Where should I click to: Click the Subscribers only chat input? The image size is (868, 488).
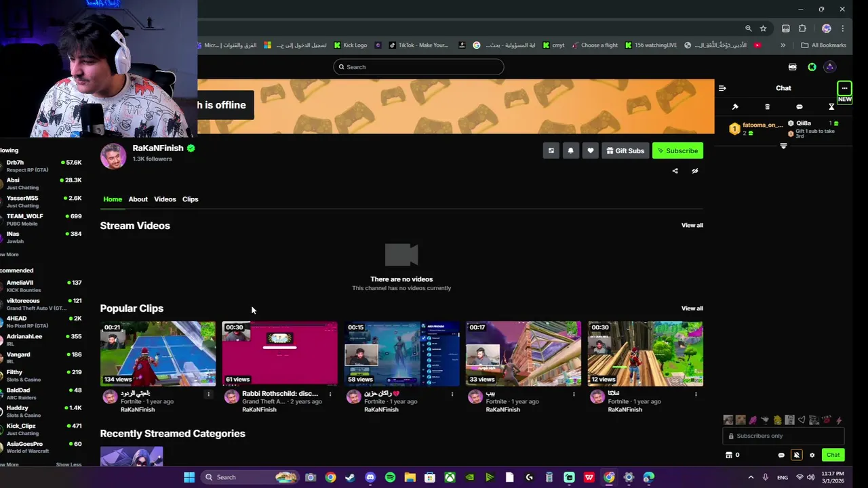pos(783,436)
